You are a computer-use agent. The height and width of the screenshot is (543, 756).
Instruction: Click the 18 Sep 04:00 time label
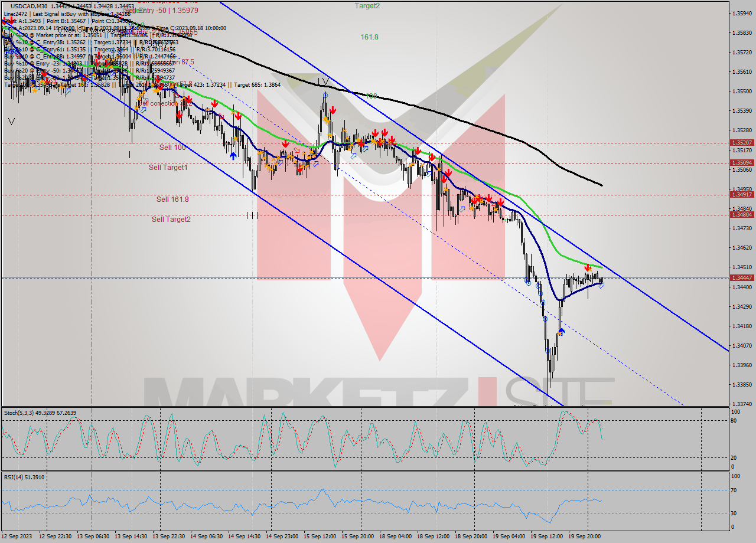396,537
